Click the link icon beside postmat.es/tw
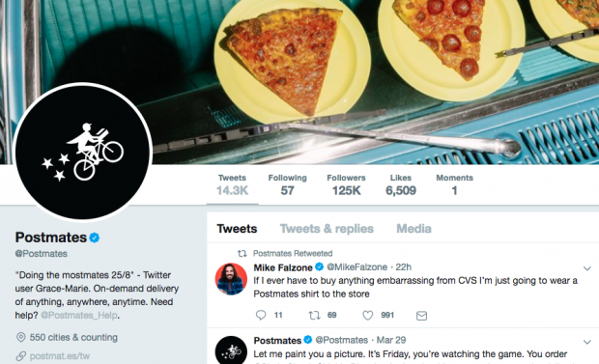The height and width of the screenshot is (364, 599). coord(20,356)
